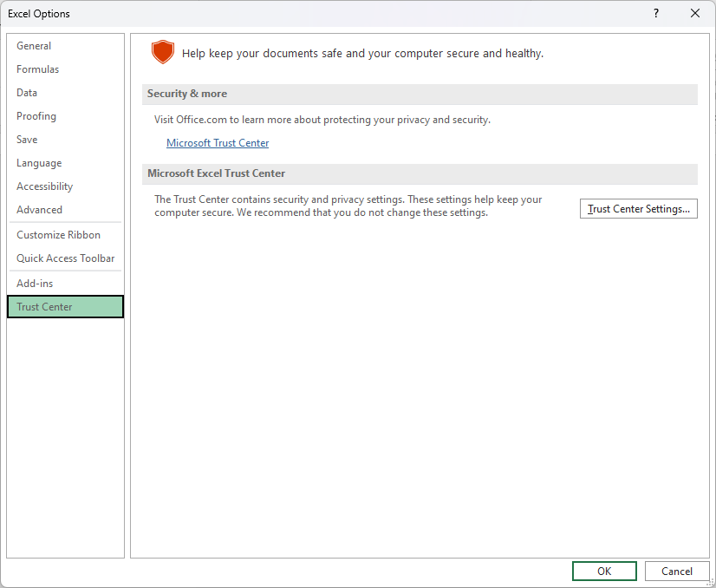Select Formulas in the sidebar
The height and width of the screenshot is (588, 716).
coord(65,69)
